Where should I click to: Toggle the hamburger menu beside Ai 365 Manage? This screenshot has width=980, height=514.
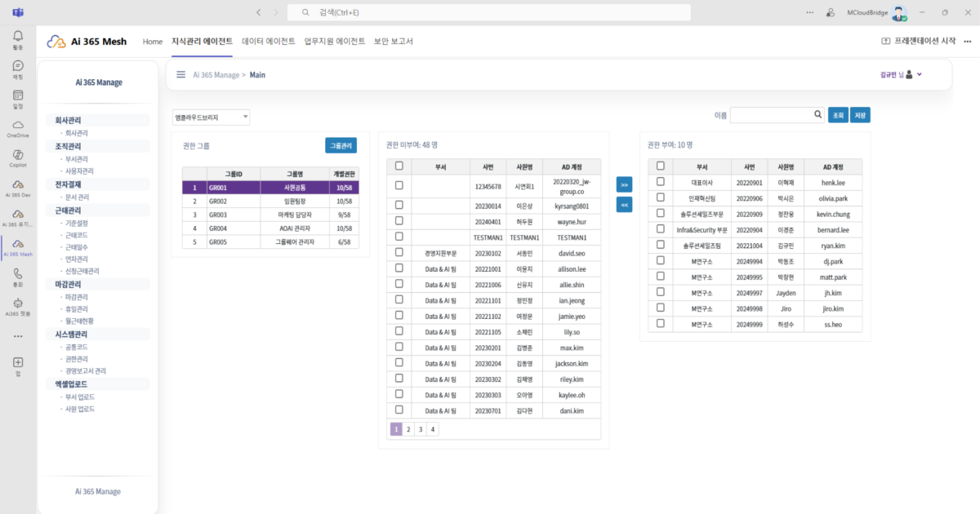180,74
